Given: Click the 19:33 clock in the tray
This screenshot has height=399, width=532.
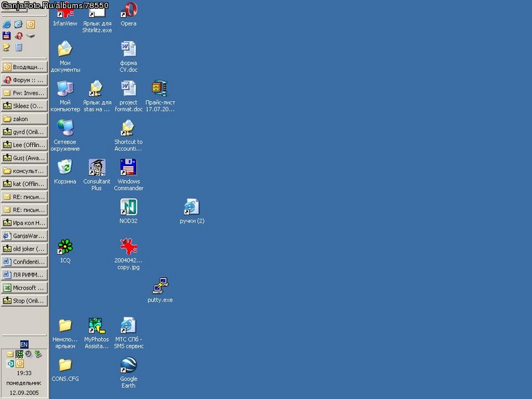Looking at the screenshot, I should pyautogui.click(x=24, y=373).
